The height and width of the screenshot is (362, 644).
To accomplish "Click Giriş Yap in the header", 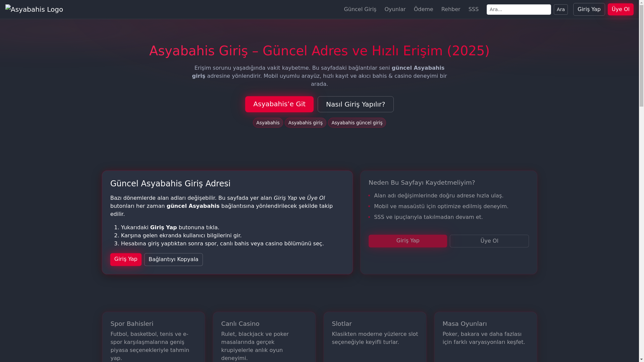I will (589, 9).
